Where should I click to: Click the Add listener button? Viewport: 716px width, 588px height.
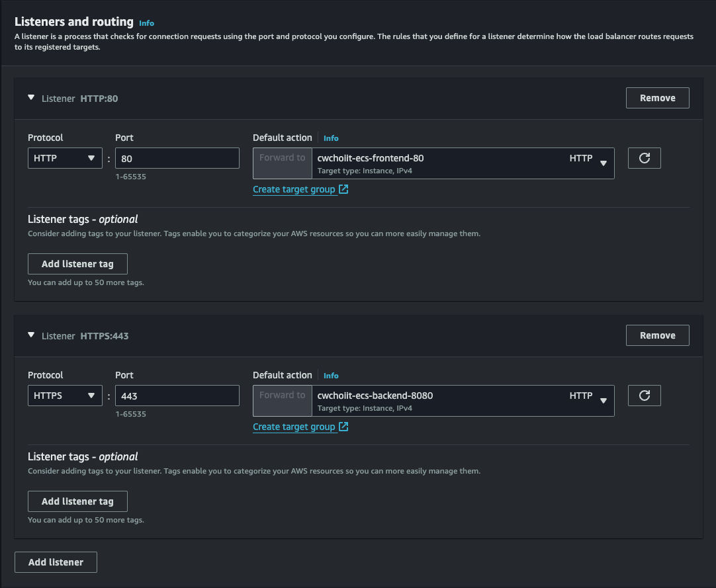click(x=56, y=562)
